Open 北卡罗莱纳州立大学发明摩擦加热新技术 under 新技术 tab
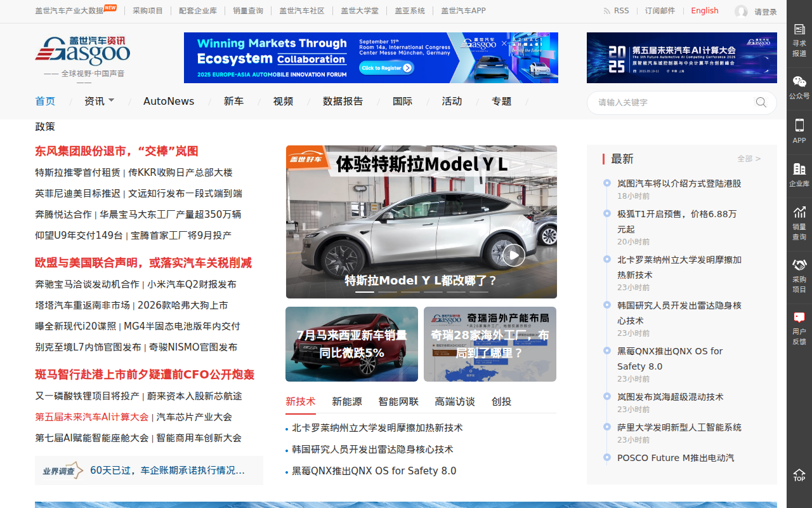This screenshot has width=812, height=508. pyautogui.click(x=377, y=428)
